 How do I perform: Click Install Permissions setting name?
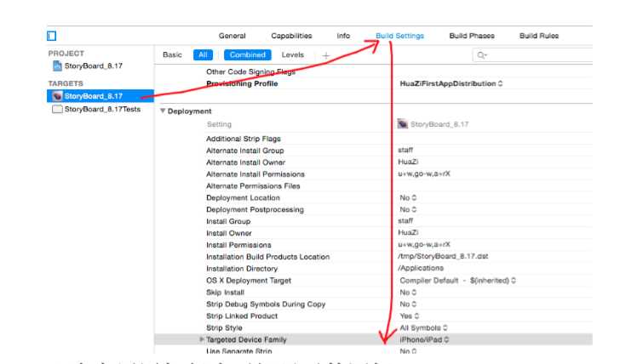pos(238,245)
